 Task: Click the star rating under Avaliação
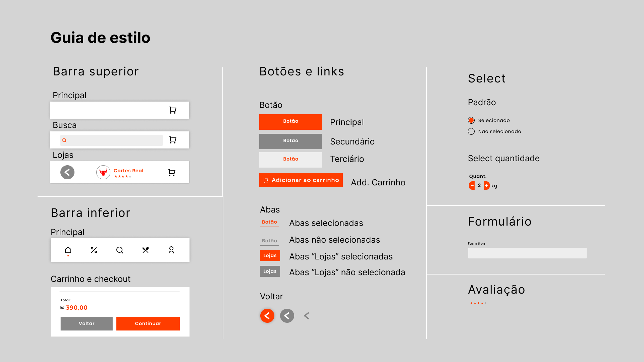478,303
